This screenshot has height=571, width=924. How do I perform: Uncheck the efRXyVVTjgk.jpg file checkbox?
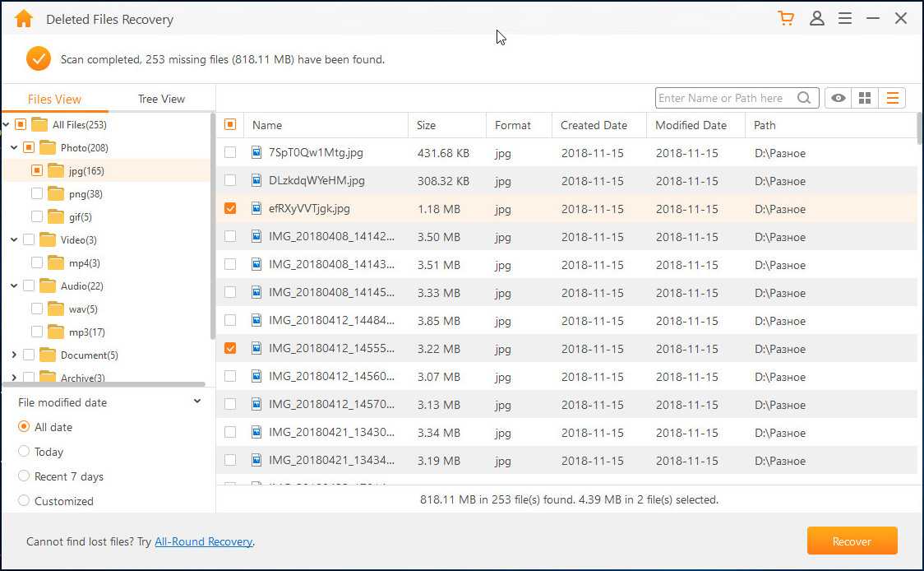click(x=230, y=208)
